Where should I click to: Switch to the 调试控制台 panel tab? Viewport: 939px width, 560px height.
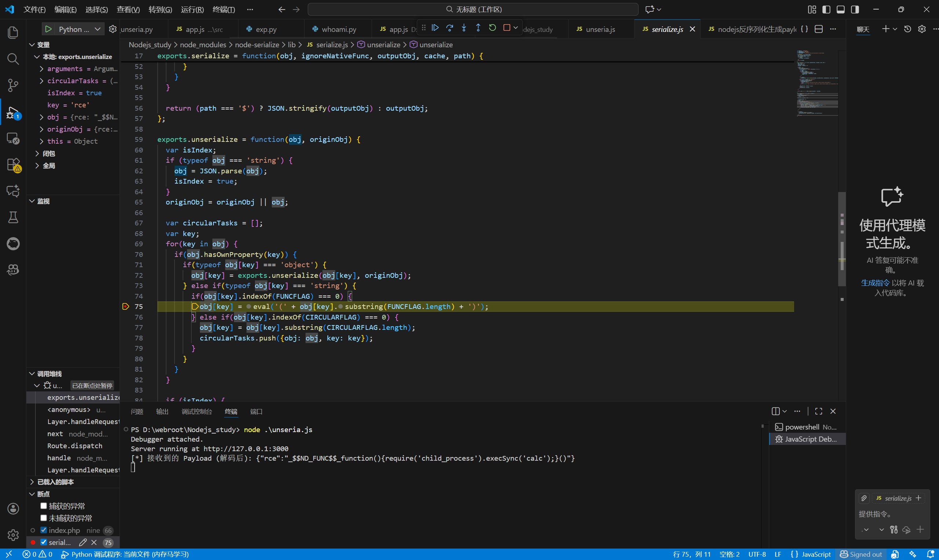[x=196, y=411]
